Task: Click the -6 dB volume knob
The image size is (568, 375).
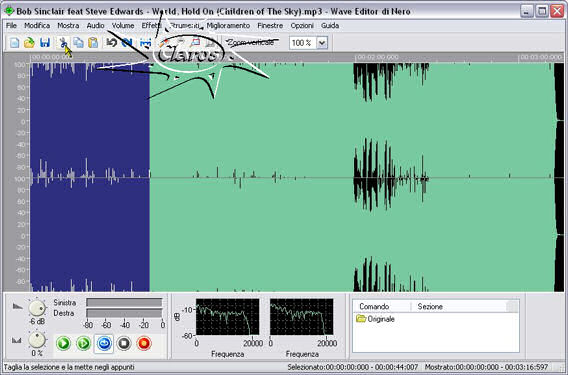Action: [37, 308]
